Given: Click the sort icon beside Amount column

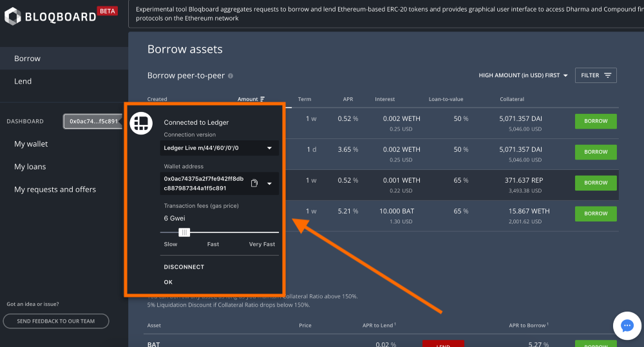Looking at the screenshot, I should pyautogui.click(x=263, y=99).
